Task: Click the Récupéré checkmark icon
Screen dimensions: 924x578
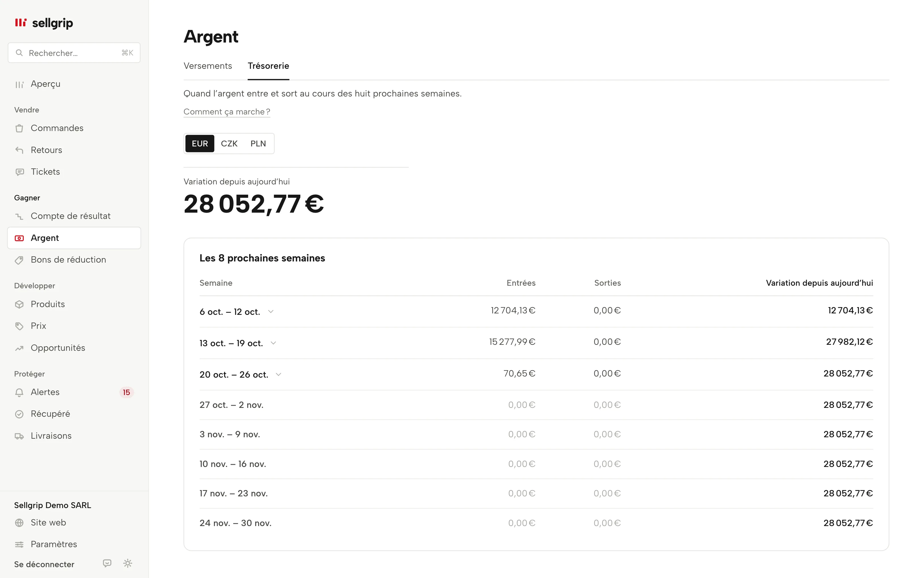Action: click(x=19, y=414)
